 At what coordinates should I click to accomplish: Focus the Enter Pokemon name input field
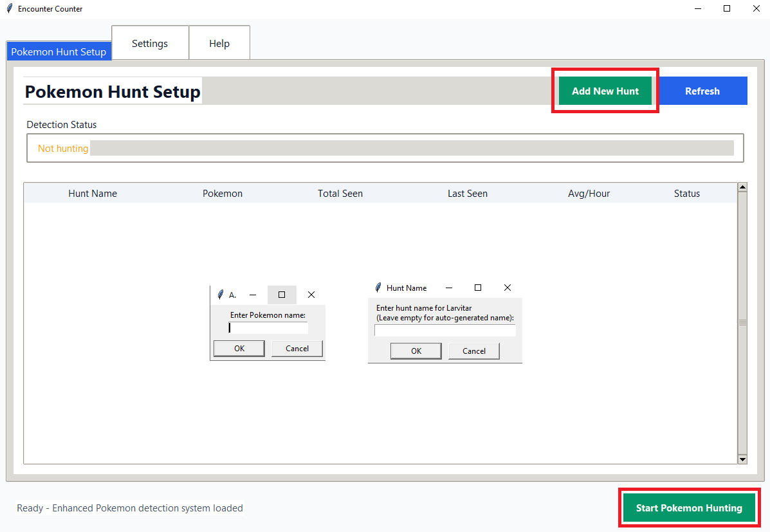268,327
